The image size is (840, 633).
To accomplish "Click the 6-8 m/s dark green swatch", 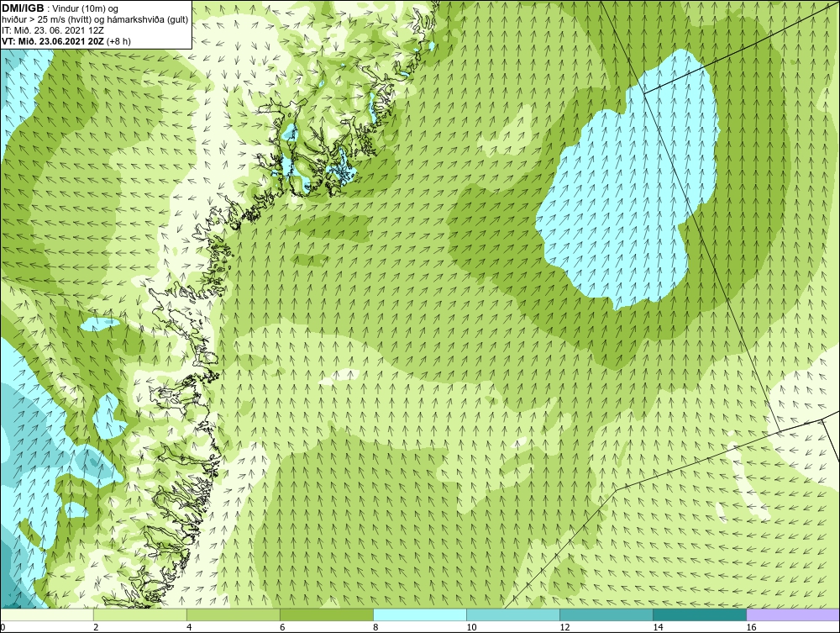I will (327, 615).
